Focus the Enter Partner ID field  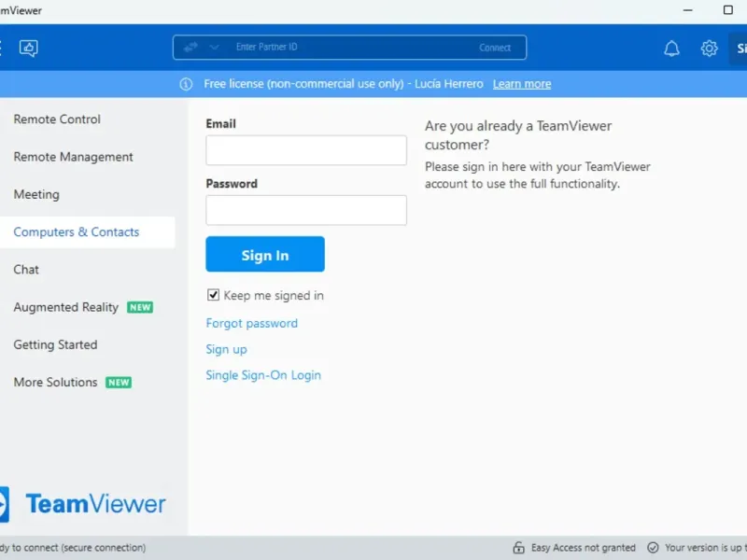coord(350,48)
